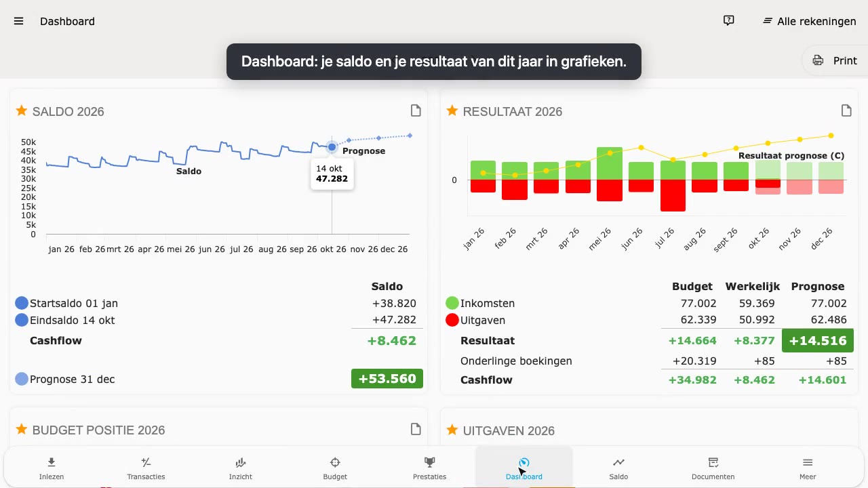Click the Cashflow value +8.462 in Saldo card
868x488 pixels.
[x=391, y=340]
